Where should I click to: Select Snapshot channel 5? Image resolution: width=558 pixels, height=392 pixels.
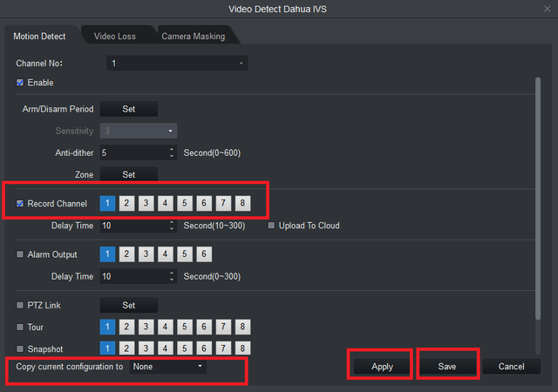point(185,348)
